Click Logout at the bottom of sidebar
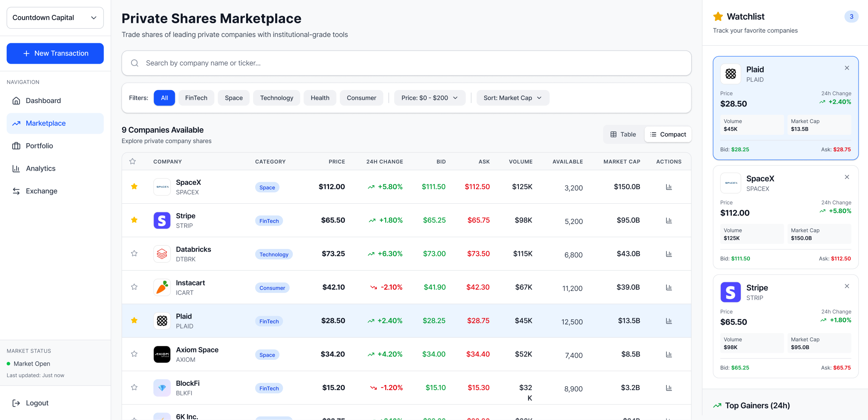This screenshot has height=420, width=868. click(37, 403)
